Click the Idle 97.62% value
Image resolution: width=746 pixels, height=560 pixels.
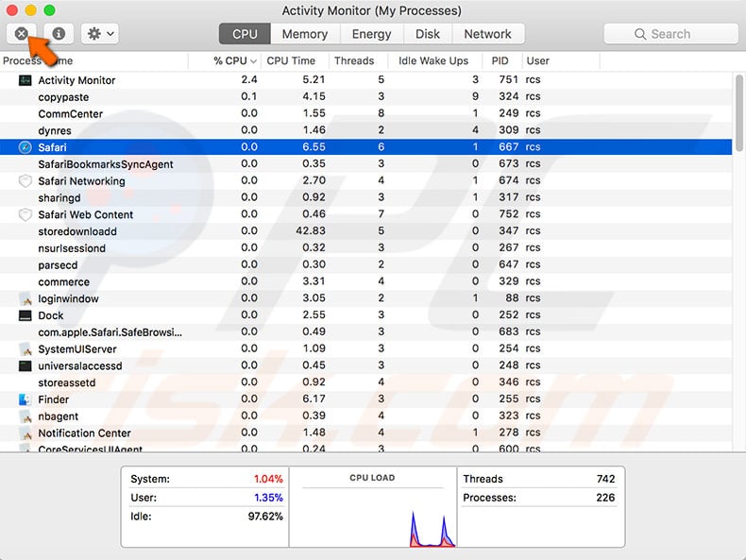[x=265, y=517]
